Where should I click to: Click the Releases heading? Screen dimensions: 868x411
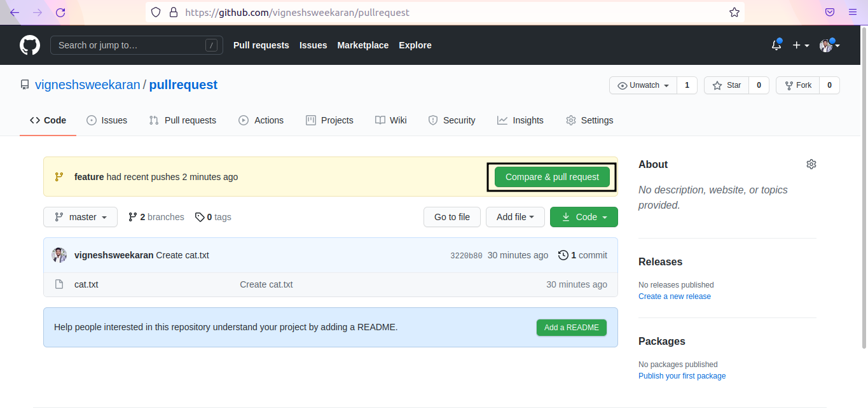(660, 261)
